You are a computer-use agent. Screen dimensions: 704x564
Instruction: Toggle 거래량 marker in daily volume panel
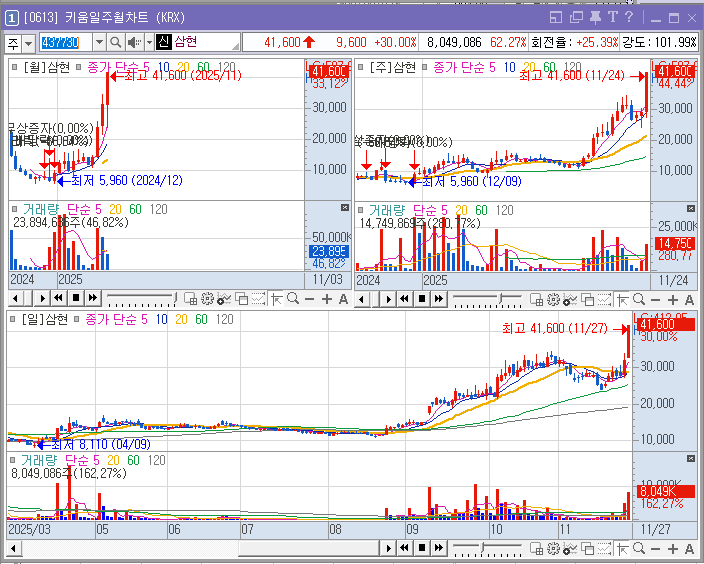pyautogui.click(x=13, y=460)
